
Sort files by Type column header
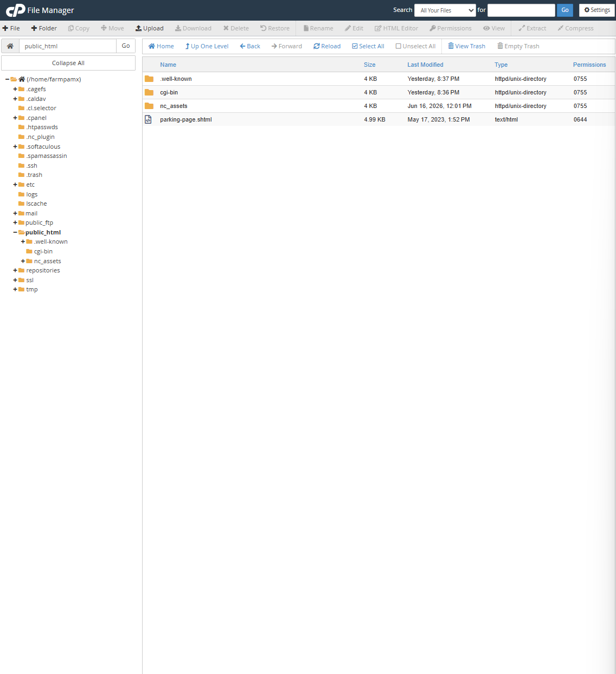pyautogui.click(x=501, y=65)
